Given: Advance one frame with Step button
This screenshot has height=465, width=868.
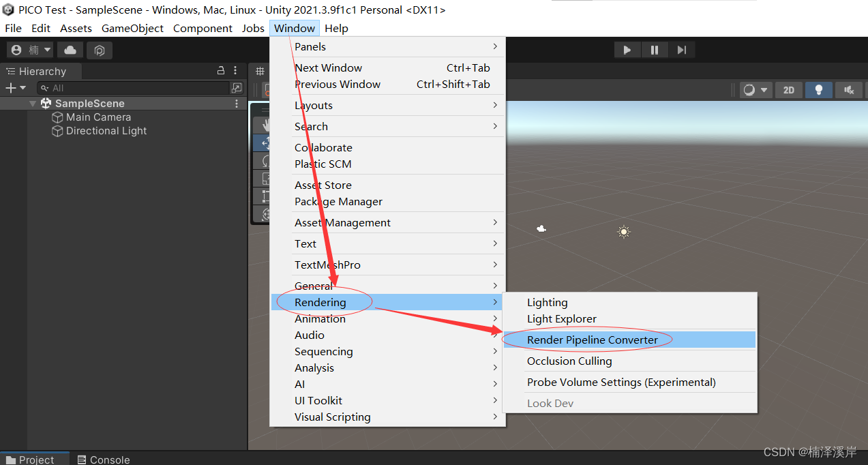Looking at the screenshot, I should click(x=681, y=50).
